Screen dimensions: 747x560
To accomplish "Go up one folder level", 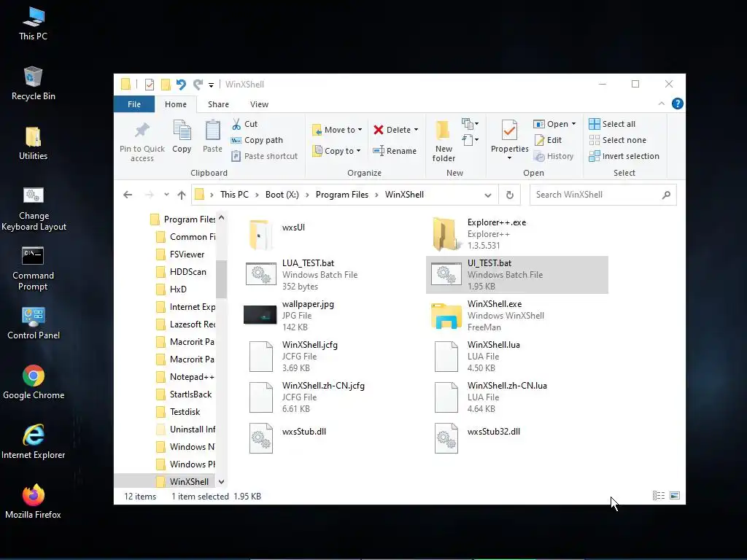I will [182, 195].
